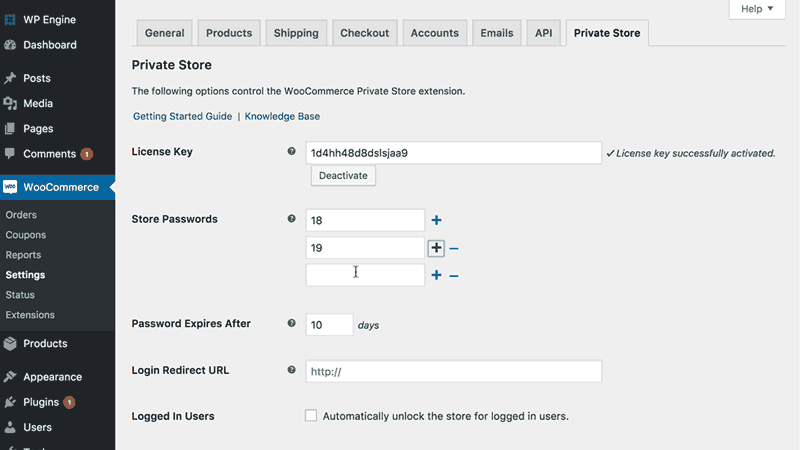Viewport: 800px width, 450px height.
Task: Click the Posts pushpin icon
Action: point(10,78)
